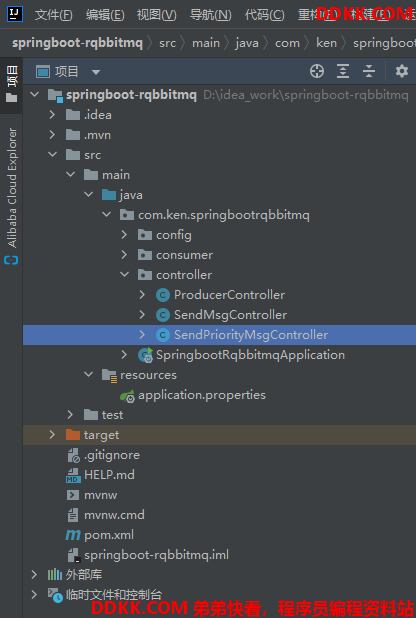Open the 文件(F) menu

pyautogui.click(x=54, y=15)
